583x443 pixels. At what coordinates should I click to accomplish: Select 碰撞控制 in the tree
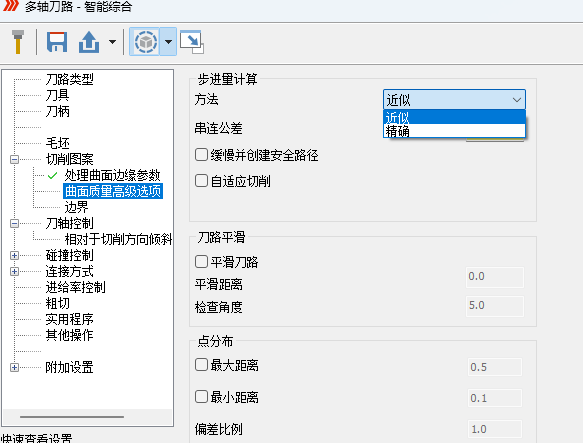click(70, 255)
